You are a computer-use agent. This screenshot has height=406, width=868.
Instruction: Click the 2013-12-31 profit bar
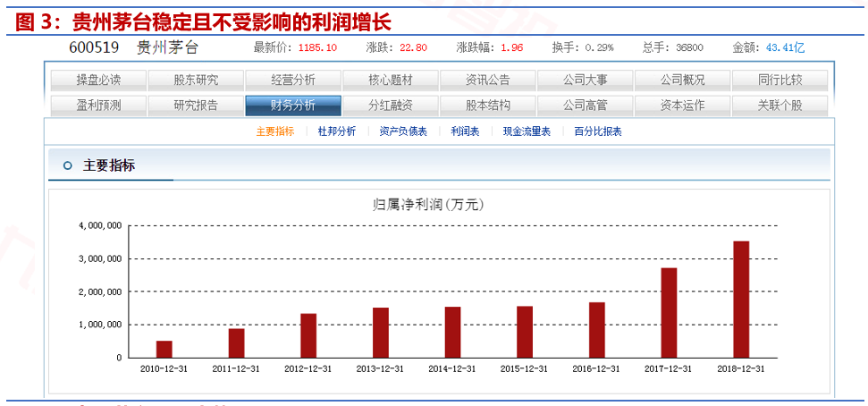380,333
